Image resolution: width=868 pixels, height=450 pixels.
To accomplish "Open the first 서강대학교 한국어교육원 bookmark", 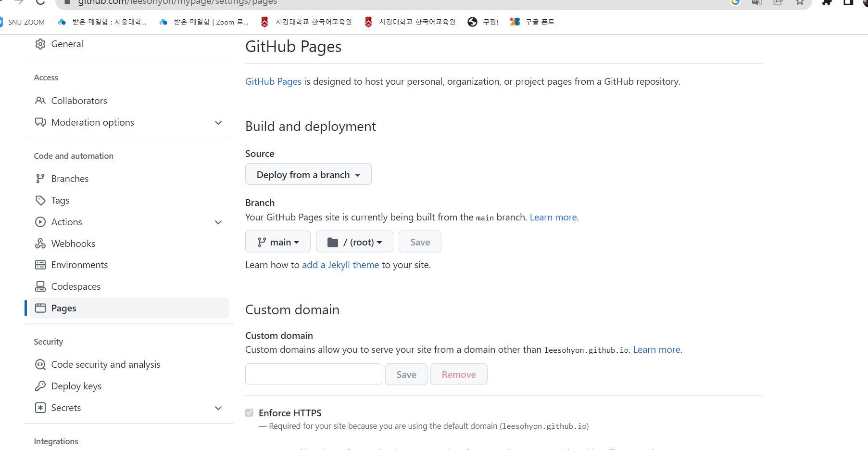I will (306, 22).
